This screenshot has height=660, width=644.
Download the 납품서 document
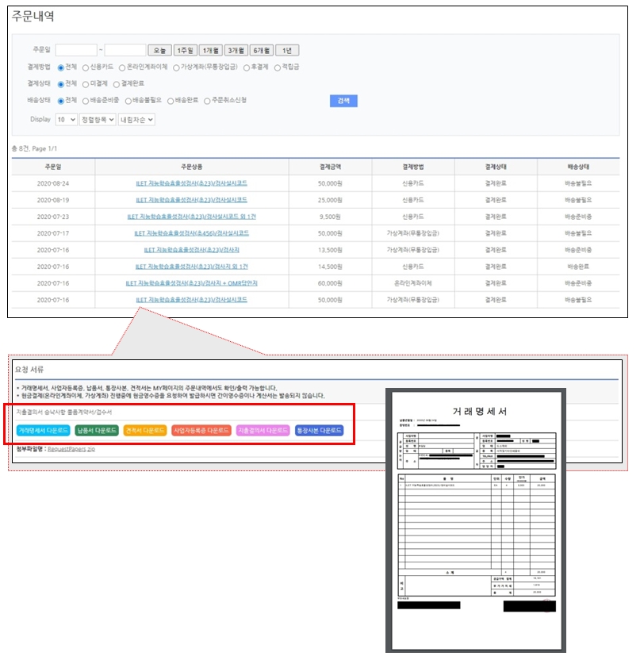click(x=95, y=430)
